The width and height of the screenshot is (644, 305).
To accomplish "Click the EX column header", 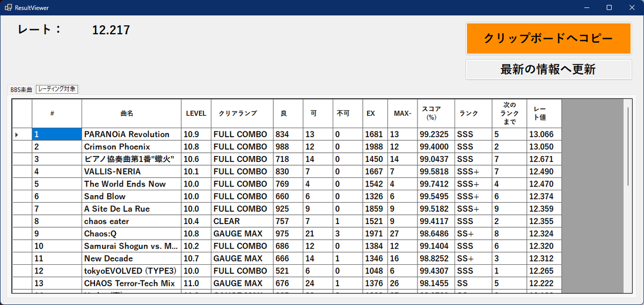I will tap(375, 114).
